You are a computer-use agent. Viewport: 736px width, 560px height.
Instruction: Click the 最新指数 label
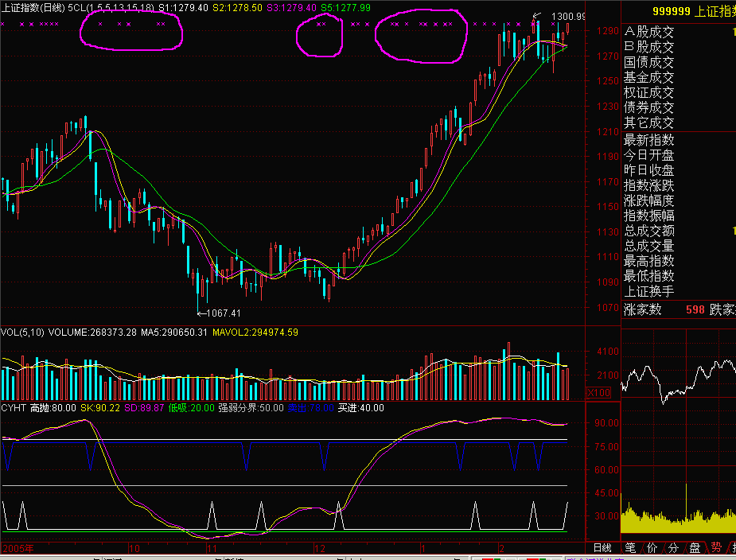tap(648, 140)
